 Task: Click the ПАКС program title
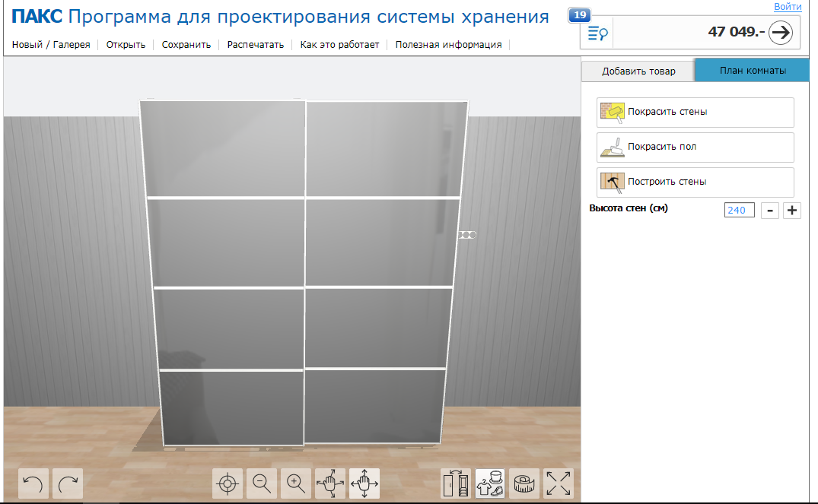(x=280, y=17)
